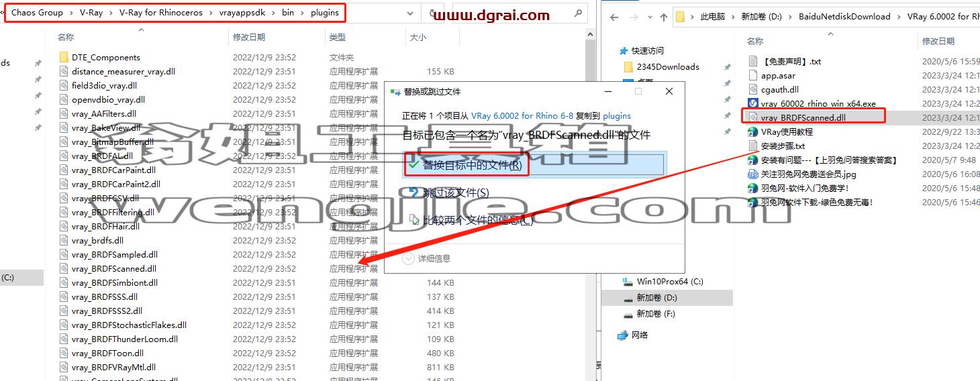
Task: Click the Win10Prox64 (C:) drive icon
Action: pos(628,282)
